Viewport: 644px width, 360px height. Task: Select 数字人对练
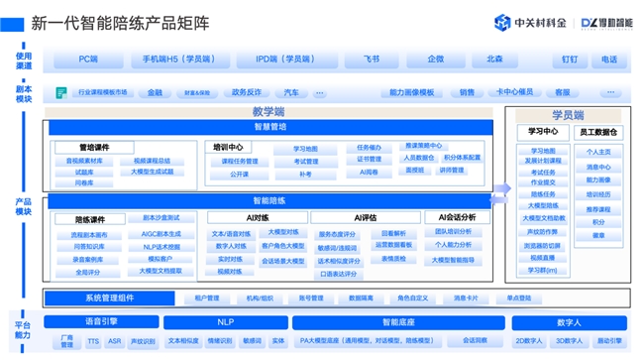click(x=231, y=247)
